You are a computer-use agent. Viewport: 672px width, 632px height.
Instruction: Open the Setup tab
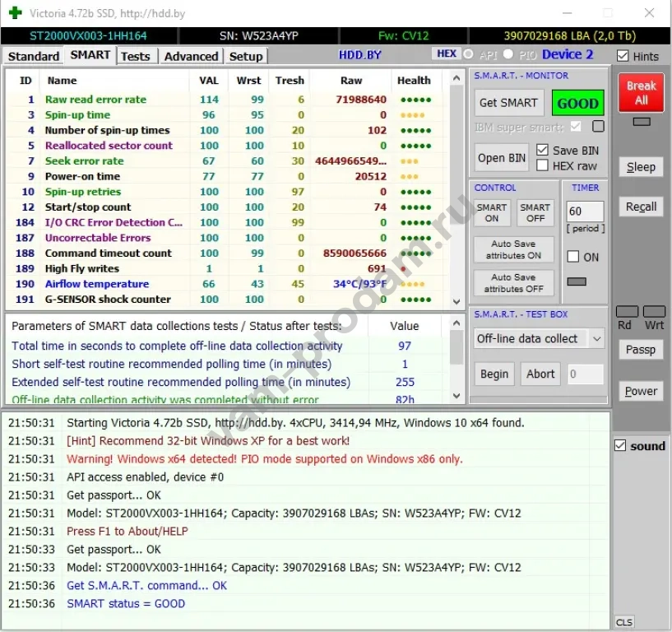click(x=246, y=57)
